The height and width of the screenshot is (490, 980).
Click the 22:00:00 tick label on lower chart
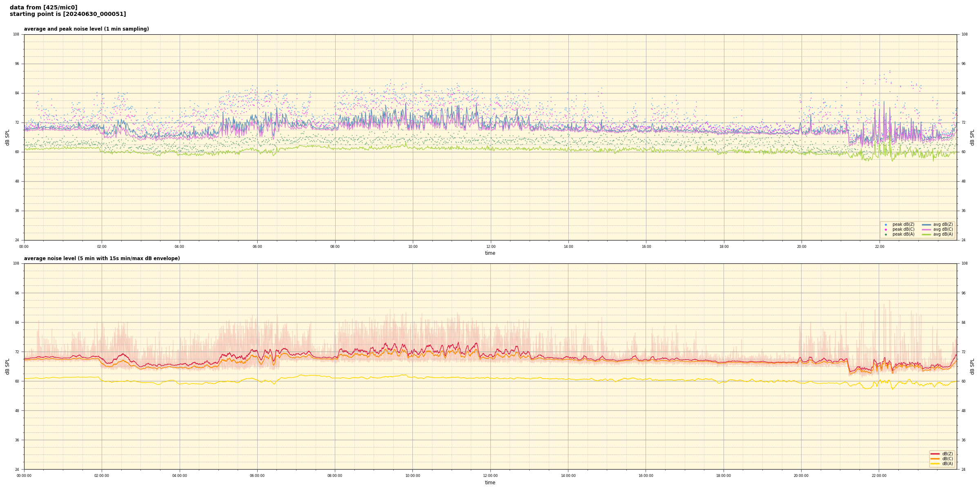(879, 476)
